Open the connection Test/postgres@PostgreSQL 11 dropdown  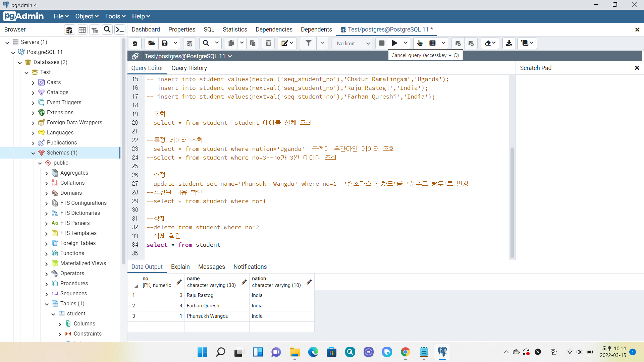click(x=188, y=56)
